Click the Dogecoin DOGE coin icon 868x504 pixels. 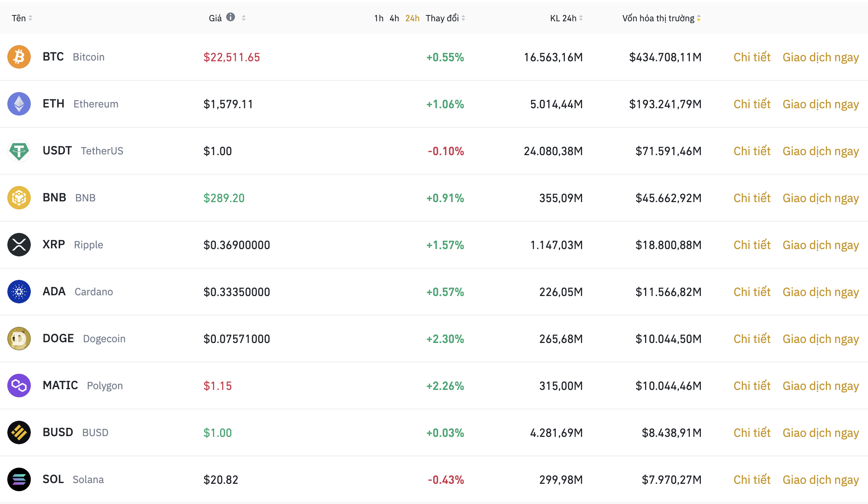click(x=19, y=339)
